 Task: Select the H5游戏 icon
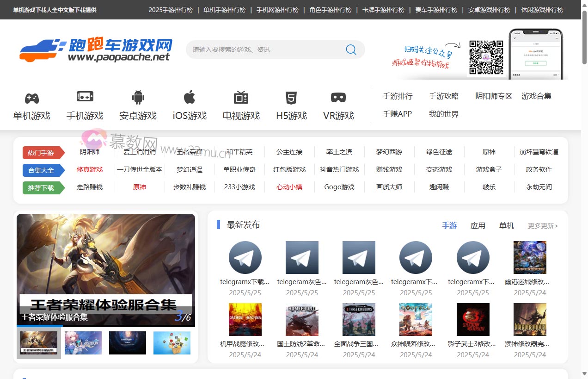click(291, 97)
